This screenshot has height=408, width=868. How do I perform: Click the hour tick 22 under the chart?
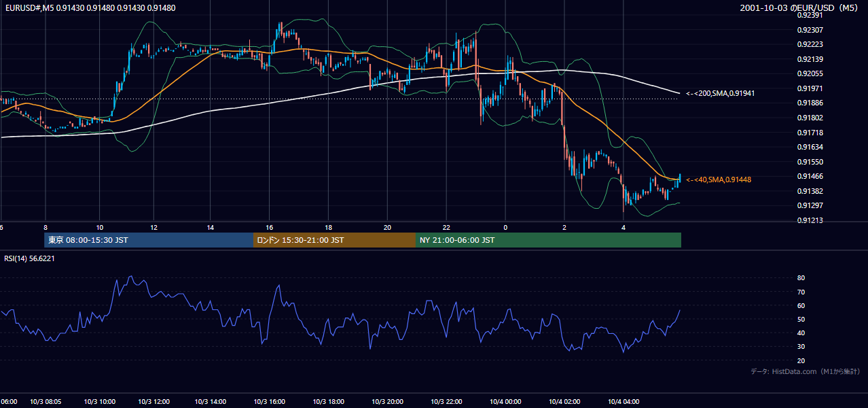point(446,227)
